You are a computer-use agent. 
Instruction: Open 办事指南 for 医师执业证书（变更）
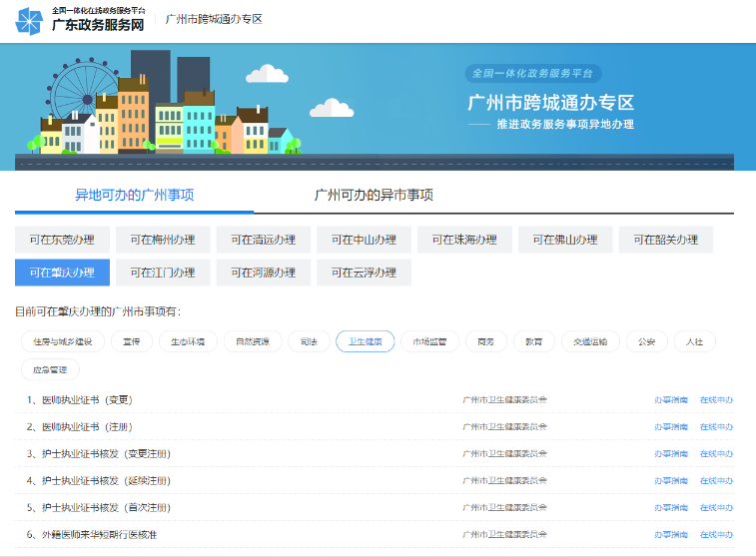point(670,400)
